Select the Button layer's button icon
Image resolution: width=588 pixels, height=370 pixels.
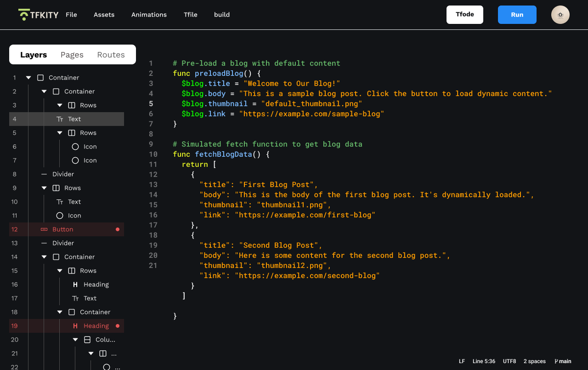[x=44, y=229]
